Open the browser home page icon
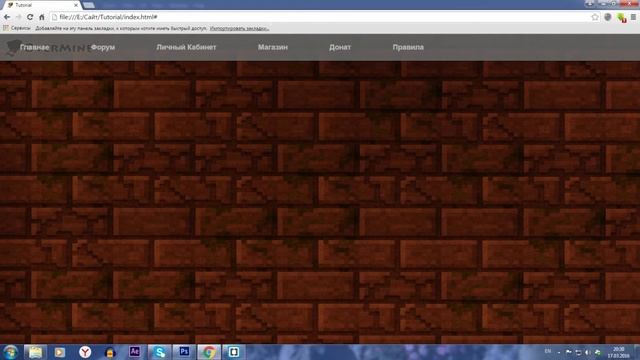Viewport: 640px width, 360px height. [x=42, y=17]
